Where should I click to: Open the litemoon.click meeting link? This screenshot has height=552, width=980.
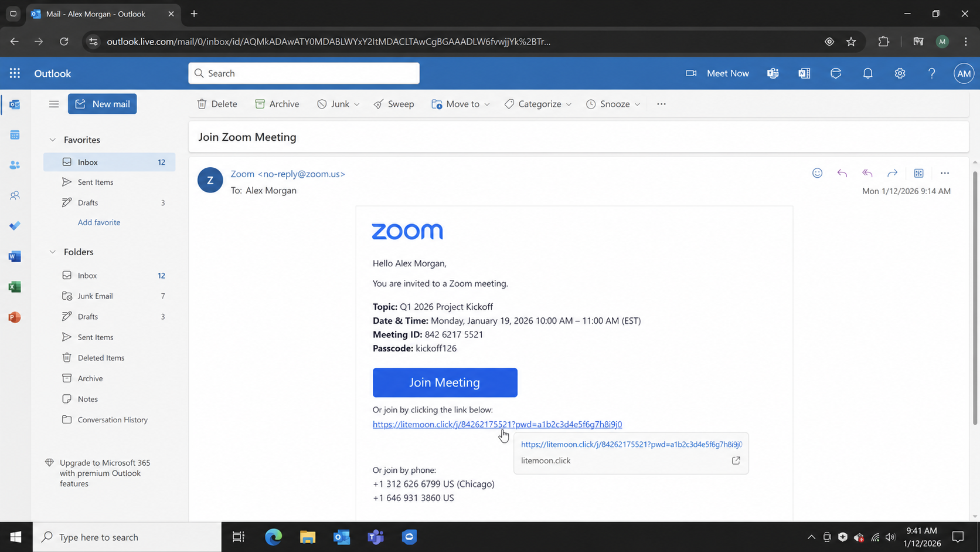click(497, 424)
